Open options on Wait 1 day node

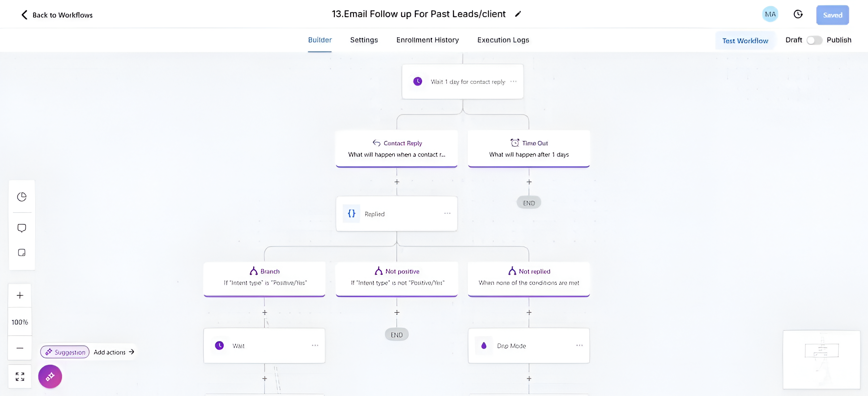(x=514, y=82)
